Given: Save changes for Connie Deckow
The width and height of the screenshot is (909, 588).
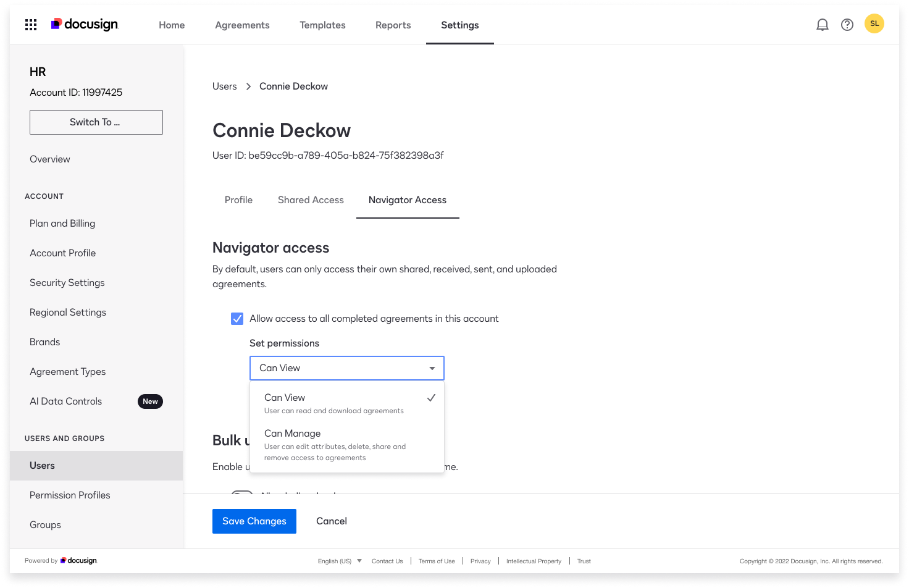Looking at the screenshot, I should (254, 521).
